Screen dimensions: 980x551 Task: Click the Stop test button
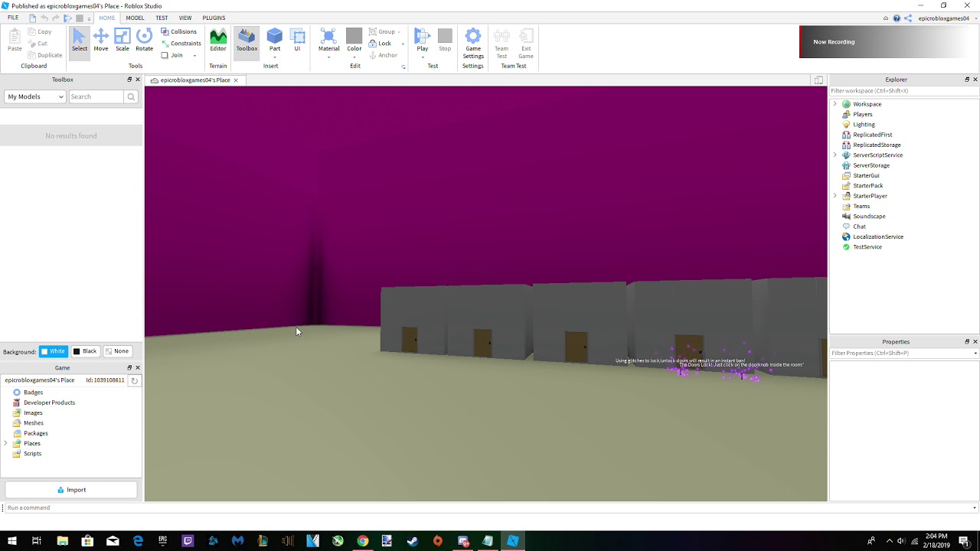[445, 41]
